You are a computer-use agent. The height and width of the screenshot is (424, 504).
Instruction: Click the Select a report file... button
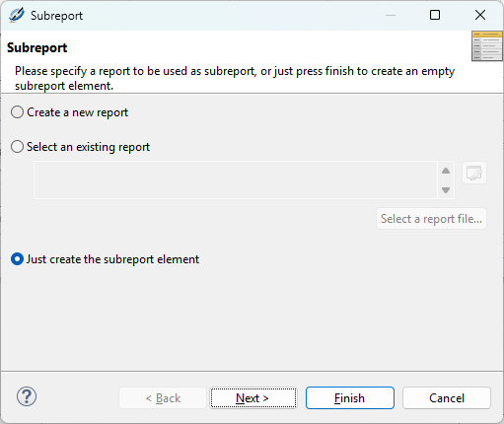[431, 219]
